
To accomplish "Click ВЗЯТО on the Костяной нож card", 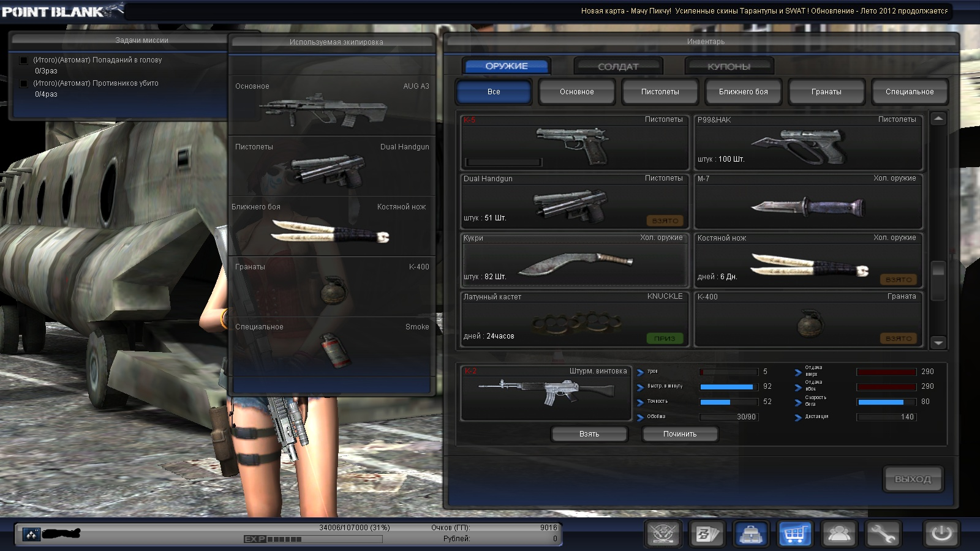I will 899,279.
